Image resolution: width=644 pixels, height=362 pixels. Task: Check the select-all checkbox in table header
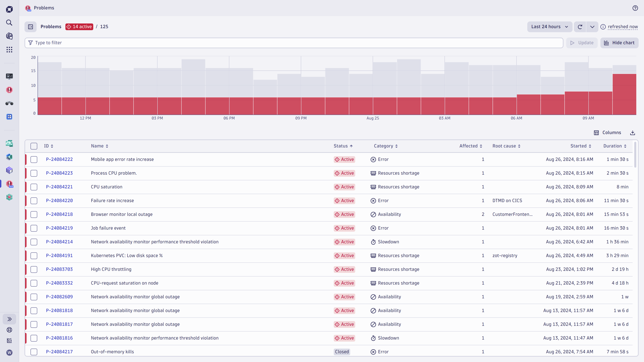(x=34, y=146)
